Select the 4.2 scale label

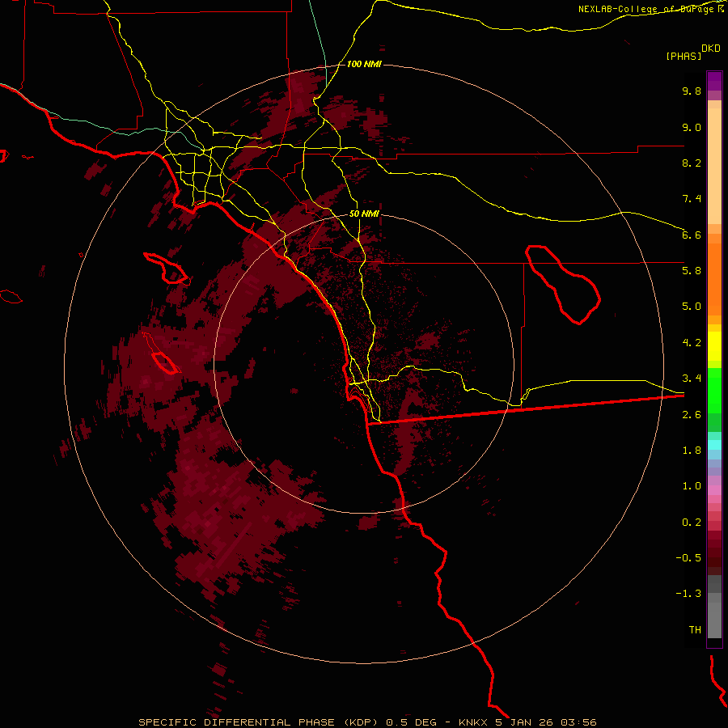pos(692,343)
